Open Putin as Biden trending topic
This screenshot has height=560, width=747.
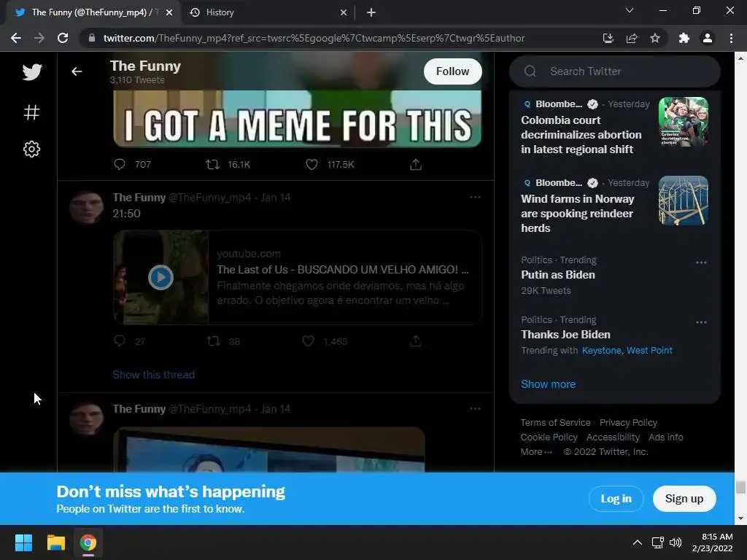point(558,275)
